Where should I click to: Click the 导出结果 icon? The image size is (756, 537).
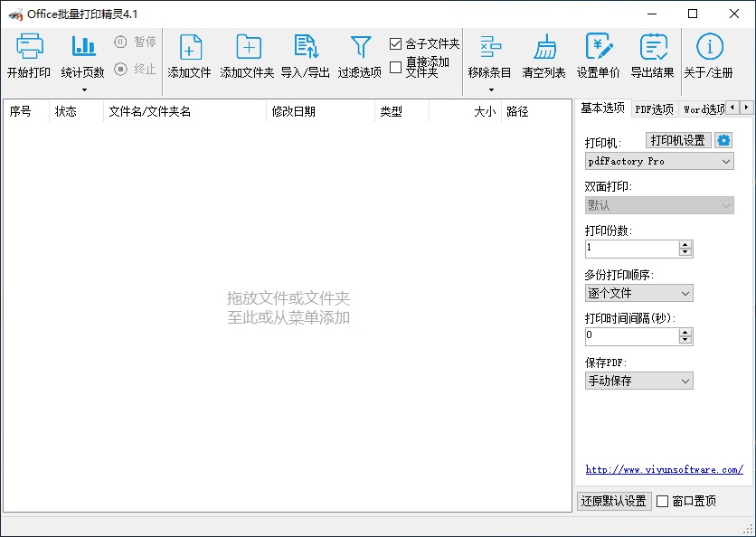[x=653, y=48]
